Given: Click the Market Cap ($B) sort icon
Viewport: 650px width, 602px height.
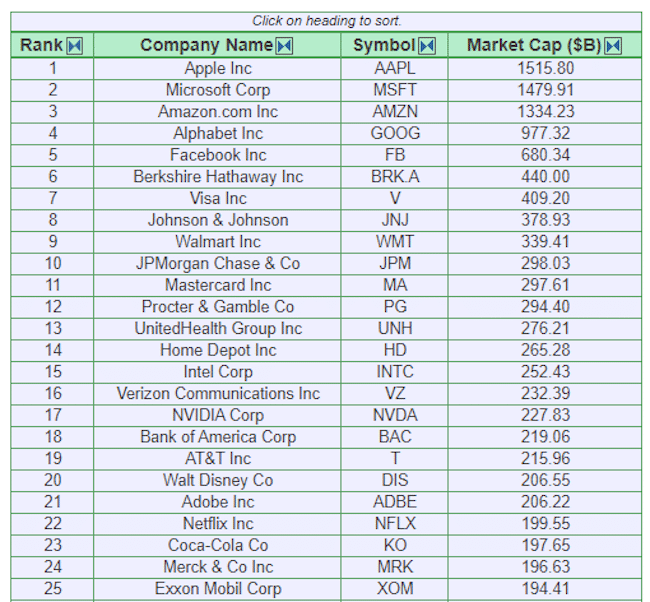Looking at the screenshot, I should click(x=613, y=46).
